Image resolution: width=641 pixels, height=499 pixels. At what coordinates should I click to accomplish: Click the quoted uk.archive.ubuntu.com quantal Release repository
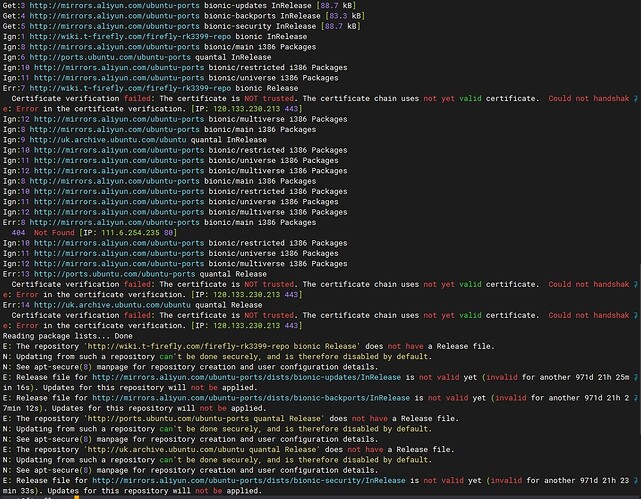point(202,450)
